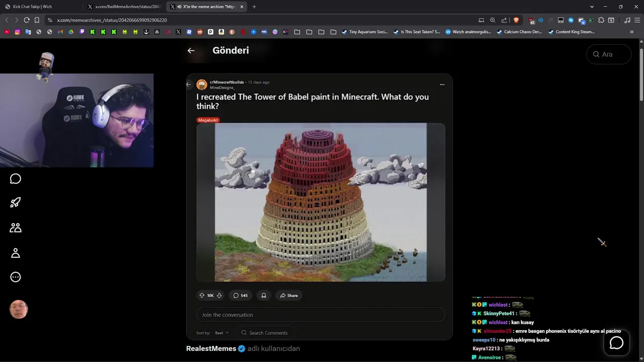Open Gmail bookmark icon

pos(60,32)
